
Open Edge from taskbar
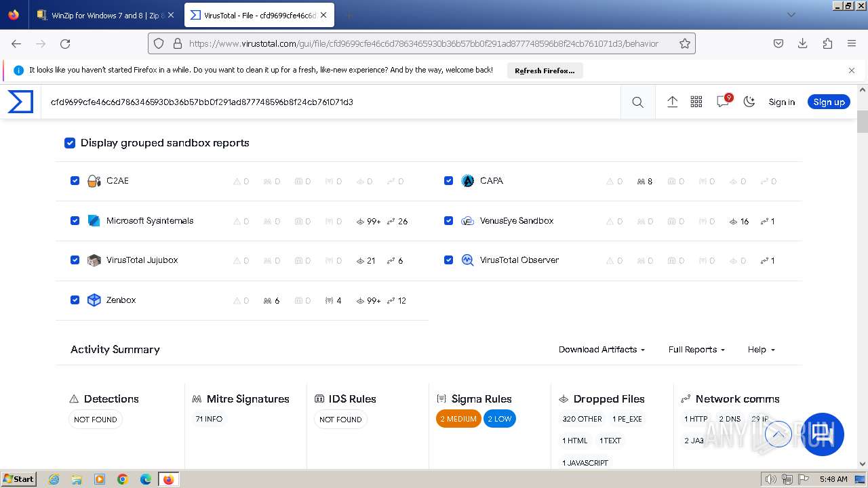coord(146,479)
